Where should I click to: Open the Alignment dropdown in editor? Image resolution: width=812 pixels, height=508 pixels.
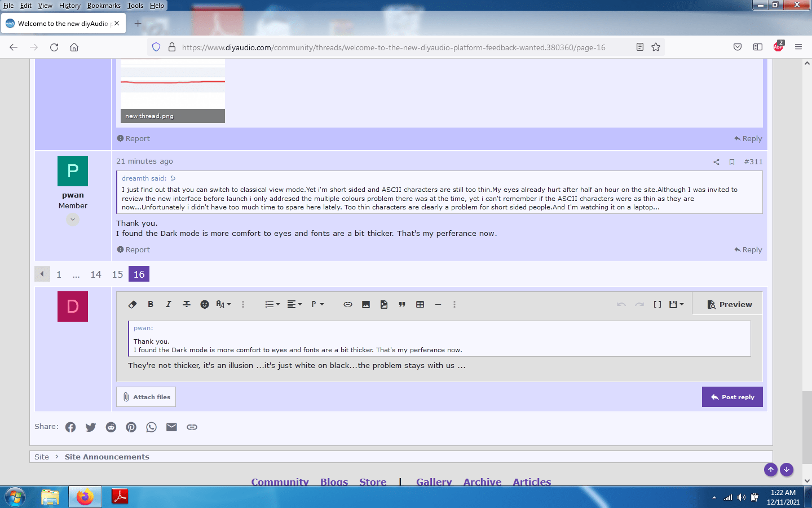[x=294, y=304]
